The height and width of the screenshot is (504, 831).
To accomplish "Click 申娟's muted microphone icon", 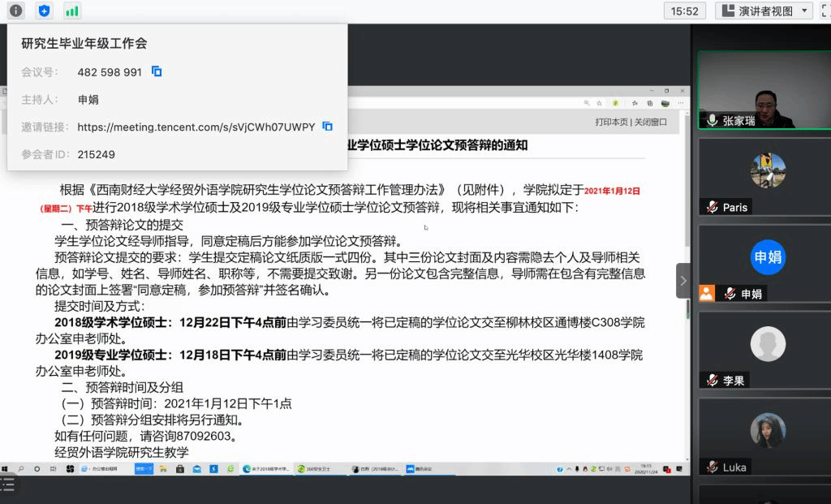I will (730, 293).
